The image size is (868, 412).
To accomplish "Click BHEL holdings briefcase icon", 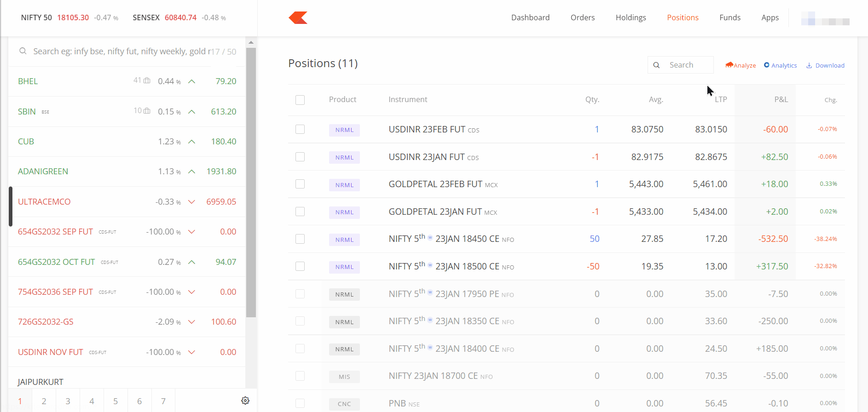I will click(x=147, y=80).
